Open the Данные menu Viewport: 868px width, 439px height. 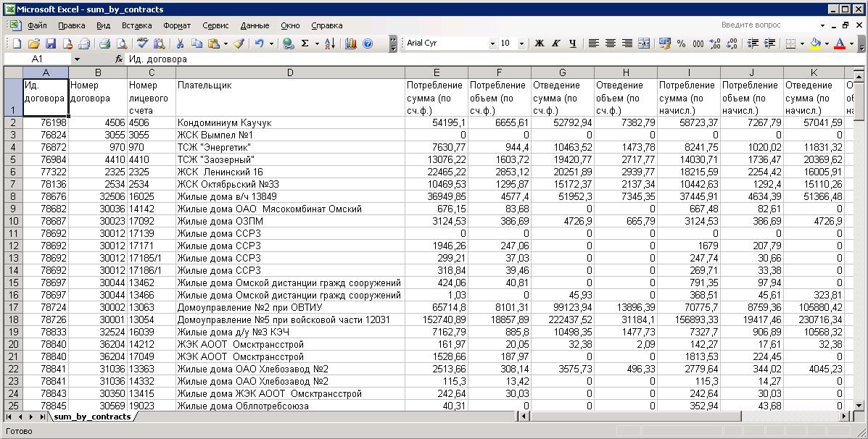tap(255, 25)
